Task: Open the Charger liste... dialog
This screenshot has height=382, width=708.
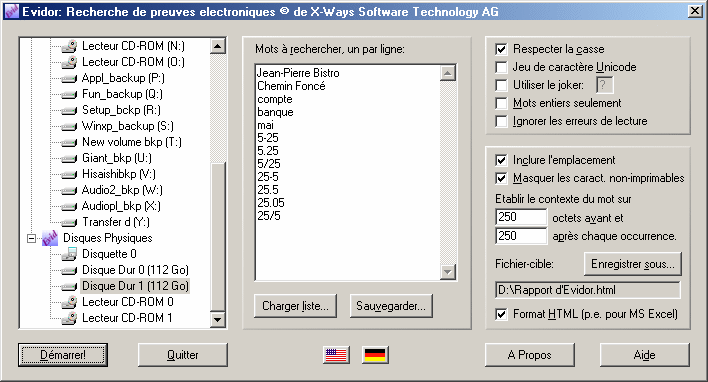Action: click(x=295, y=306)
